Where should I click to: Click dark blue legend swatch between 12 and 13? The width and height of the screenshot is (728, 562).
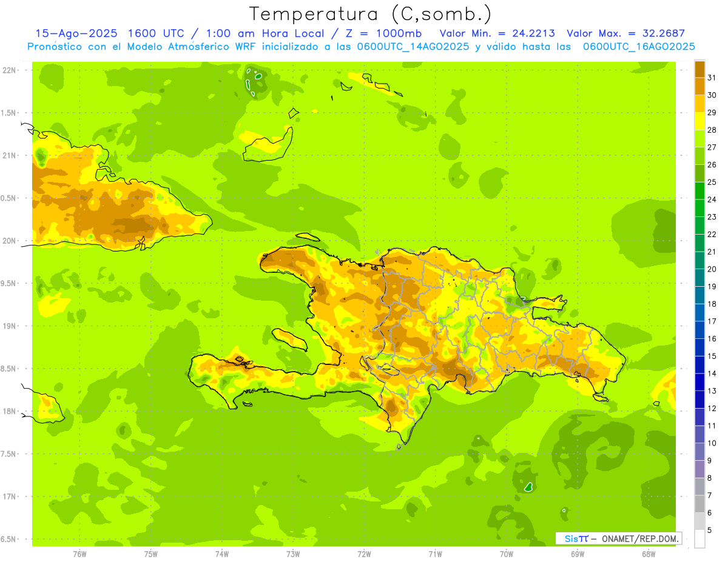click(699, 400)
